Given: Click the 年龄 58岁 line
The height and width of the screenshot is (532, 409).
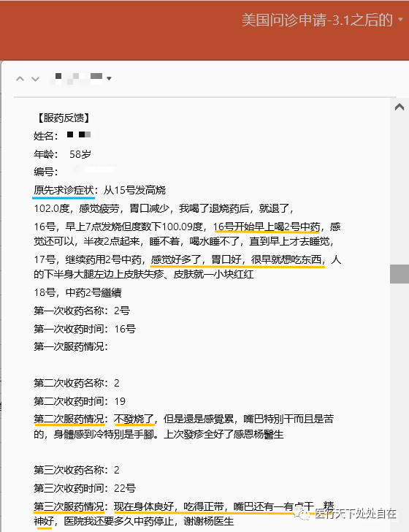Looking at the screenshot, I should 62,154.
